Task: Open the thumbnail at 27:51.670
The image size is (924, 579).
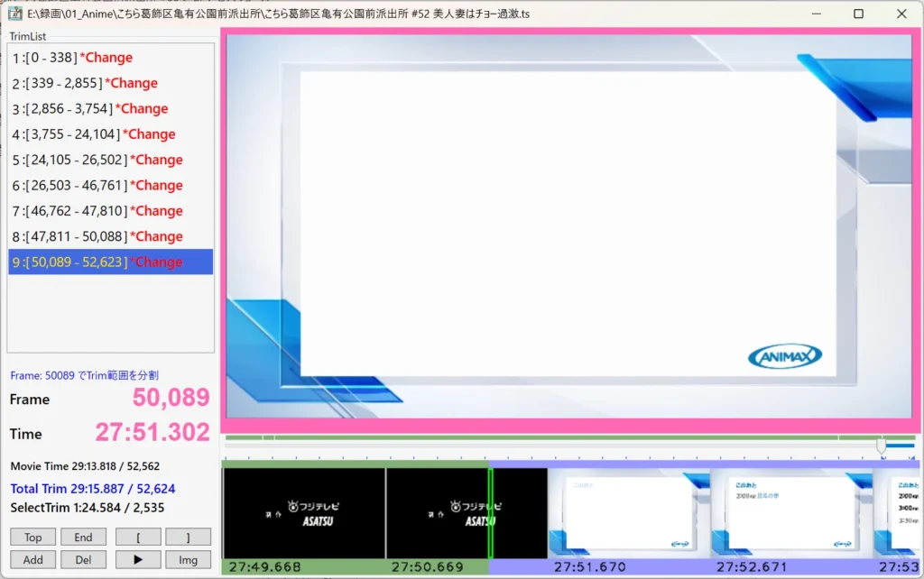Action: (629, 512)
